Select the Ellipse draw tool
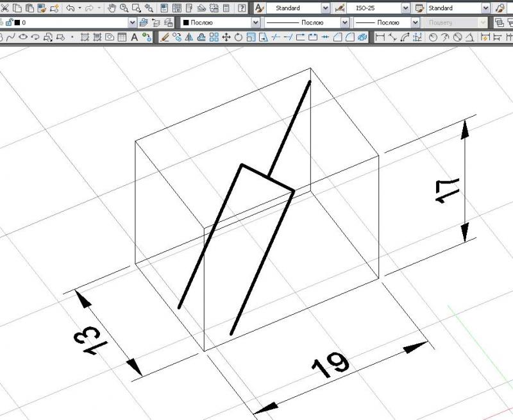Viewport: 513px width, 420px height. click(x=23, y=37)
